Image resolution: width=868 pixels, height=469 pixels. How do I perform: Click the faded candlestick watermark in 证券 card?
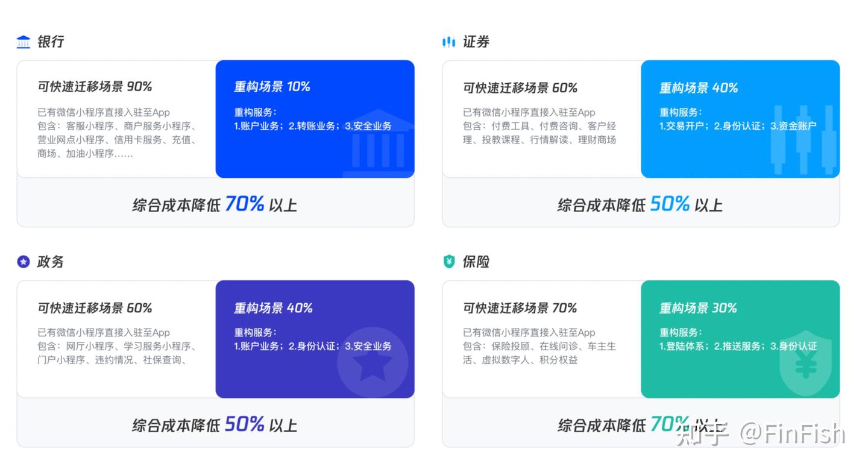coord(803,140)
